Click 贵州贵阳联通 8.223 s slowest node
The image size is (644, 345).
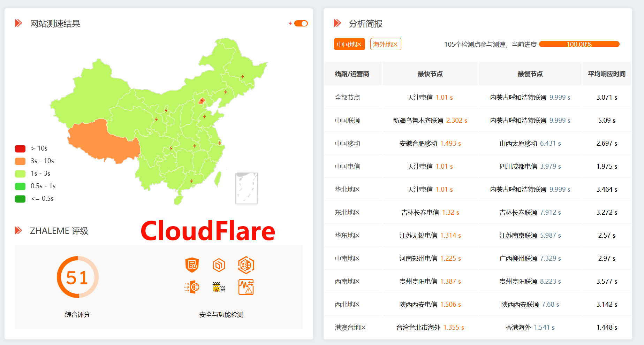tap(530, 282)
